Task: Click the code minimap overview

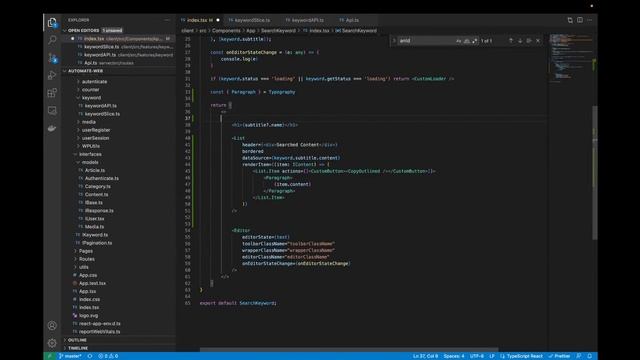Action: pyautogui.click(x=571, y=58)
